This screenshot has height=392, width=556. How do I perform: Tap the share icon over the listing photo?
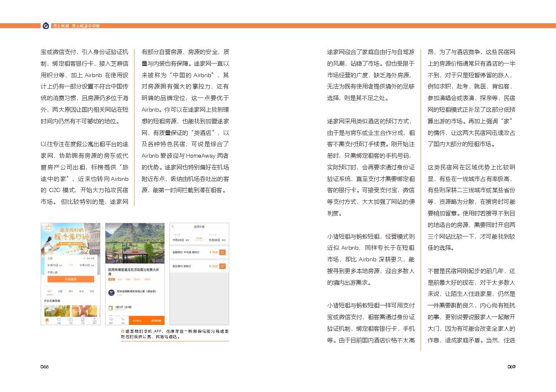147,227
